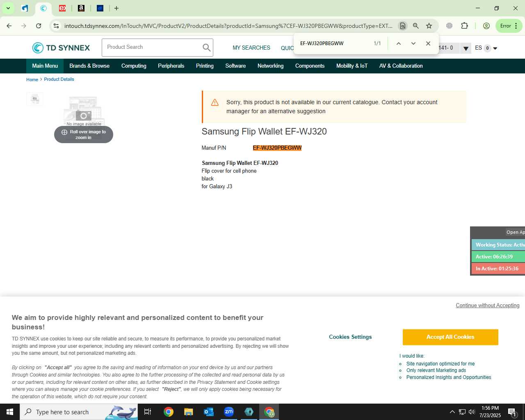Open Mobility & IoT menu

(352, 66)
